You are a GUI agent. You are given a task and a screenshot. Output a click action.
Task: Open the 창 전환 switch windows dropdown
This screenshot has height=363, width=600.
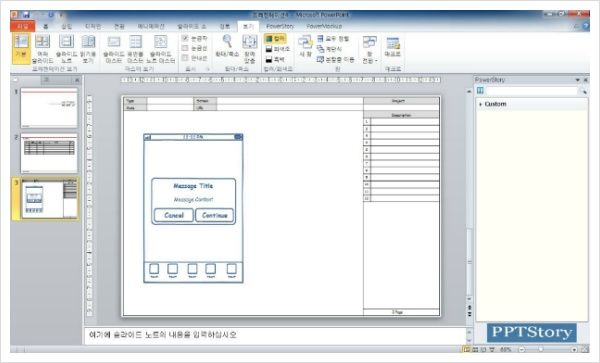pos(370,50)
